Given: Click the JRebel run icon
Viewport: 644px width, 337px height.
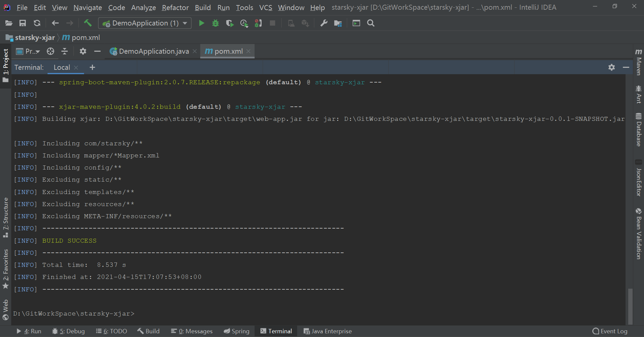Looking at the screenshot, I should pyautogui.click(x=258, y=23).
